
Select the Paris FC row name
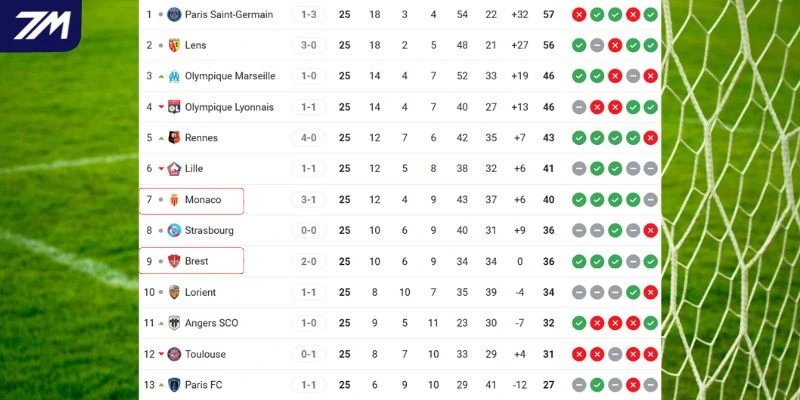tap(205, 385)
